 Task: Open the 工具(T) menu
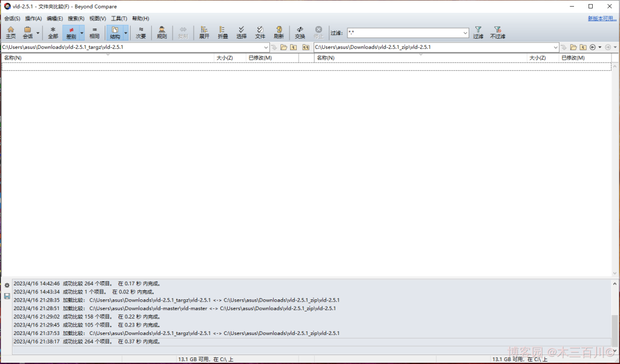[119, 19]
